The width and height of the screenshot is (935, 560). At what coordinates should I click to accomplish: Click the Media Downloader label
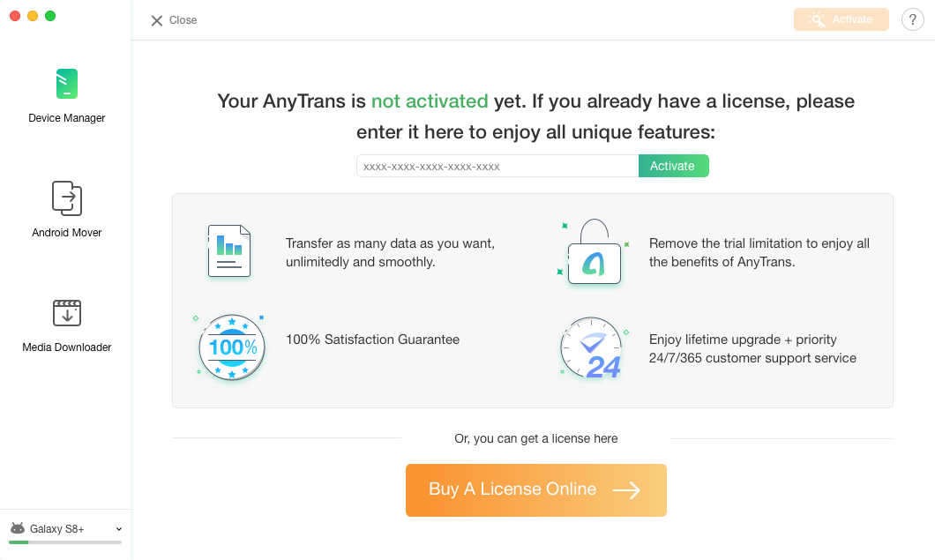tap(67, 347)
